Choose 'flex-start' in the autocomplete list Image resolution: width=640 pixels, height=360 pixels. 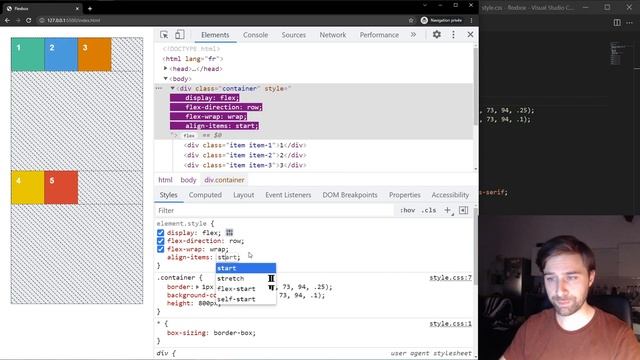tap(246, 289)
